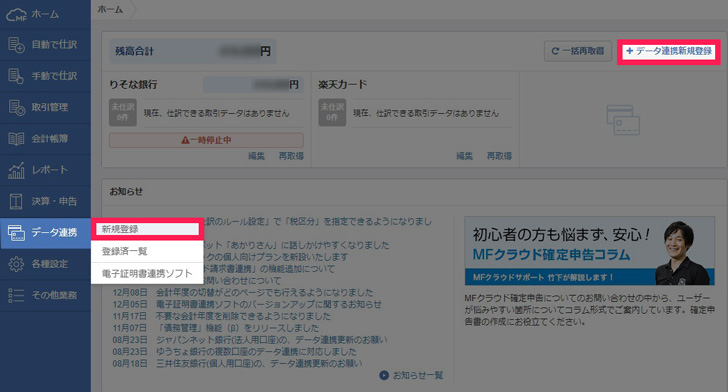Click 再取得 under 楽天カード
728x392 pixels.
(x=499, y=156)
